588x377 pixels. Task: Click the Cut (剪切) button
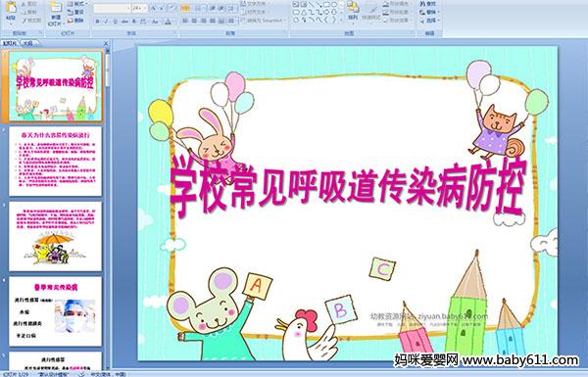point(29,4)
